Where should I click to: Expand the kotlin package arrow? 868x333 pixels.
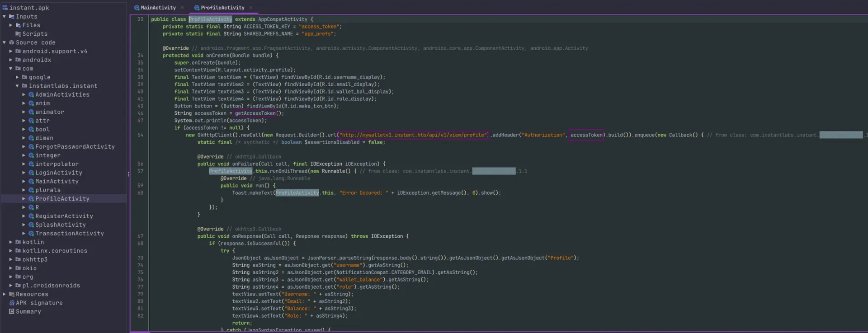[x=11, y=242]
